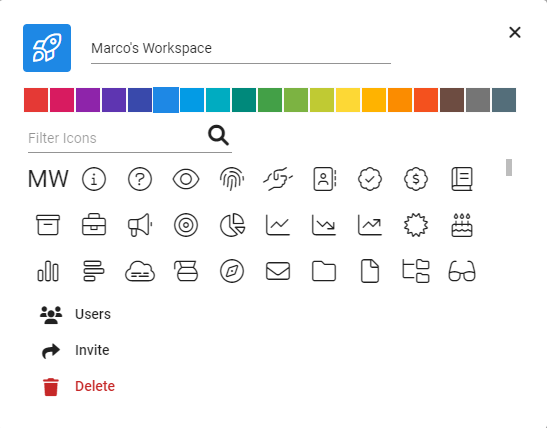This screenshot has height=428, width=547.
Task: Choose the brown color swatch
Action: pyautogui.click(x=452, y=100)
